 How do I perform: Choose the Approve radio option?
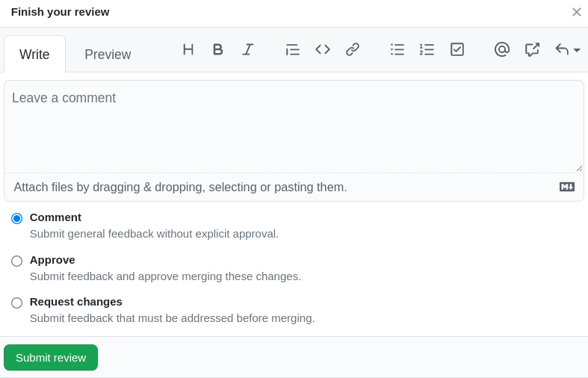pyautogui.click(x=16, y=261)
